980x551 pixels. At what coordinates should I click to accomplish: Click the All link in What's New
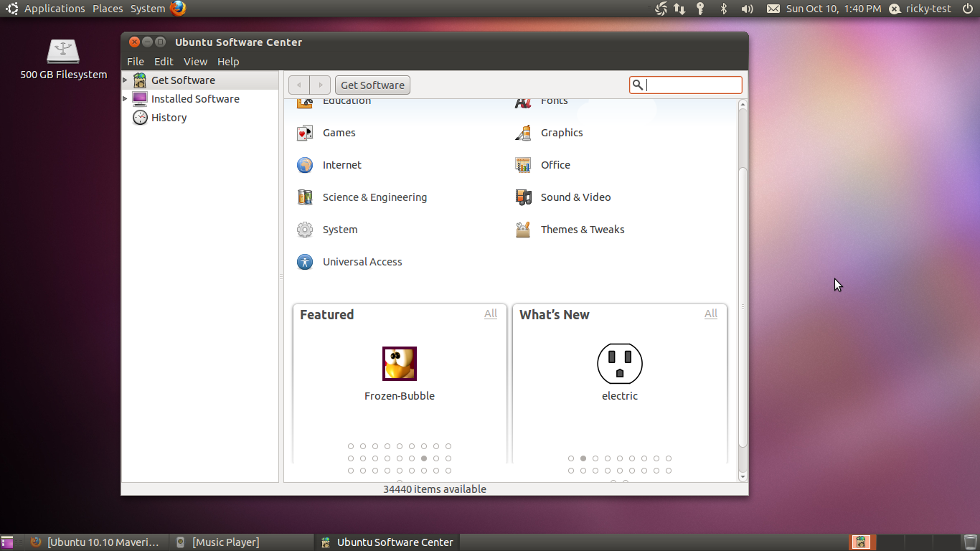(x=711, y=314)
